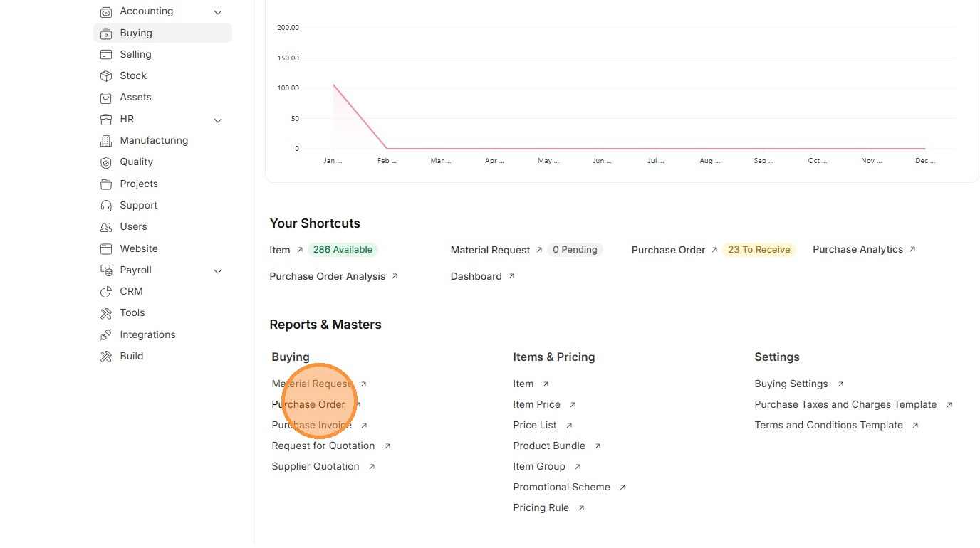This screenshot has width=980, height=548.
Task: Open the Selling module
Action: 135,55
